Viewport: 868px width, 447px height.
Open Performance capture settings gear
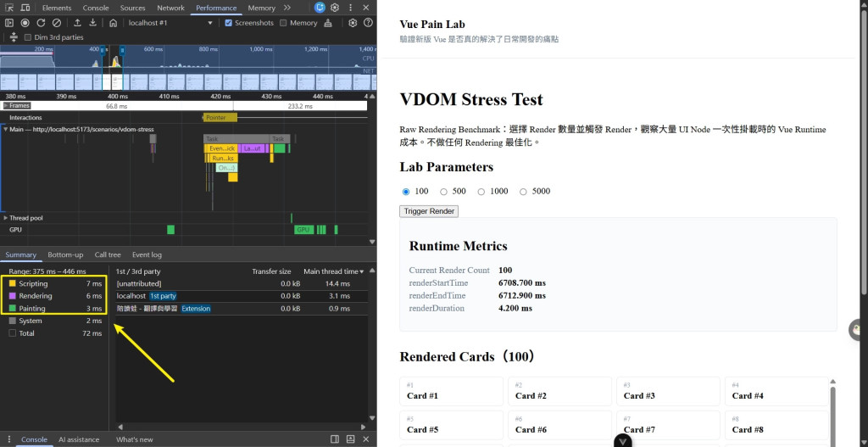point(353,23)
